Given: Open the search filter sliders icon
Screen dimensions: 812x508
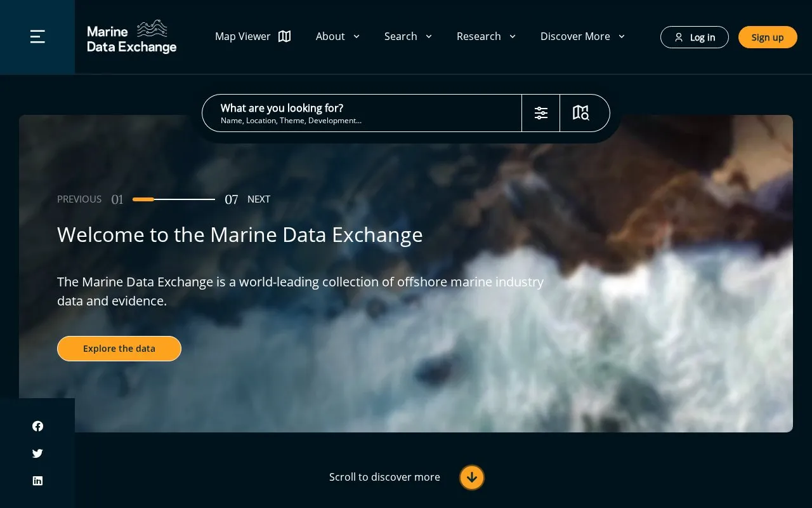Looking at the screenshot, I should 540,113.
